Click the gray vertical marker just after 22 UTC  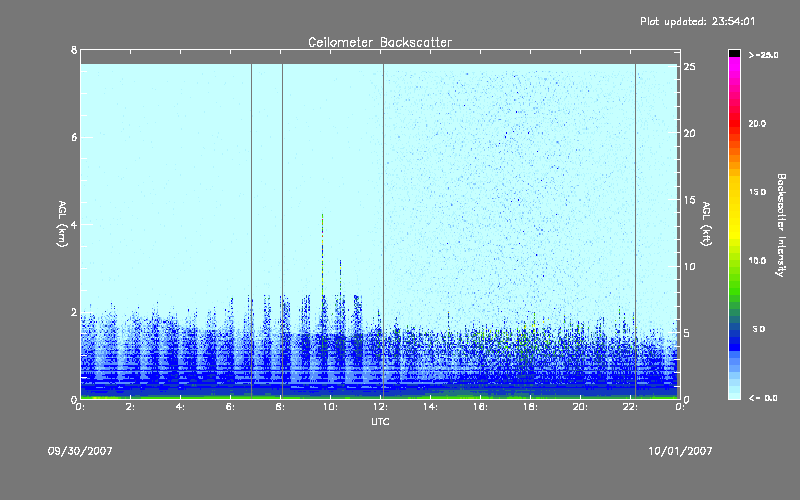click(x=636, y=231)
